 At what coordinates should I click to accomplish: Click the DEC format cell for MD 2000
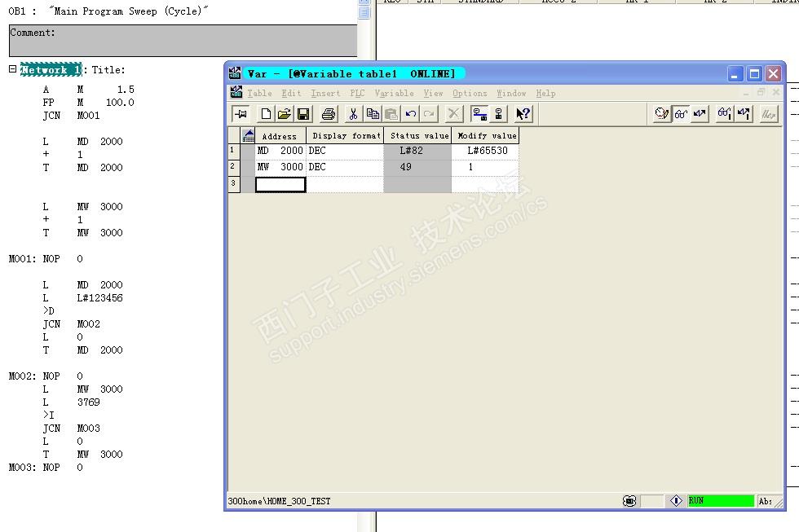click(345, 152)
